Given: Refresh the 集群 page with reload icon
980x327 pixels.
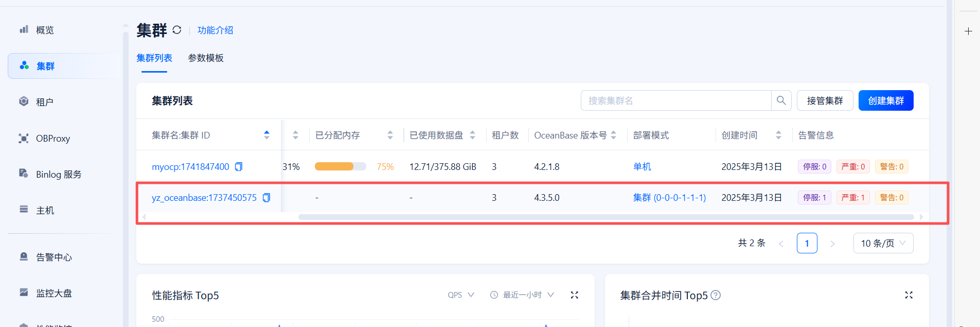Looking at the screenshot, I should click(177, 30).
